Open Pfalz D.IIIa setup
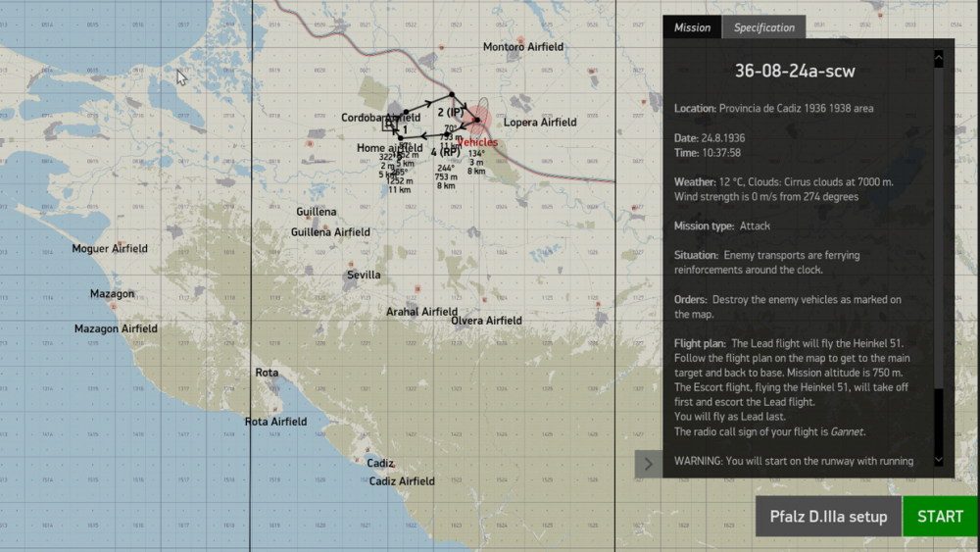980x552 pixels. [828, 517]
